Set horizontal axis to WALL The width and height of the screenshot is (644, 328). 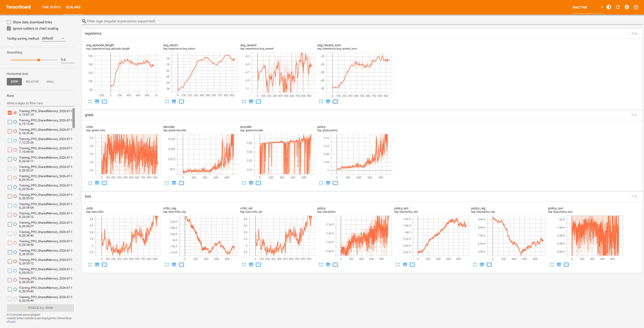pyautogui.click(x=50, y=82)
